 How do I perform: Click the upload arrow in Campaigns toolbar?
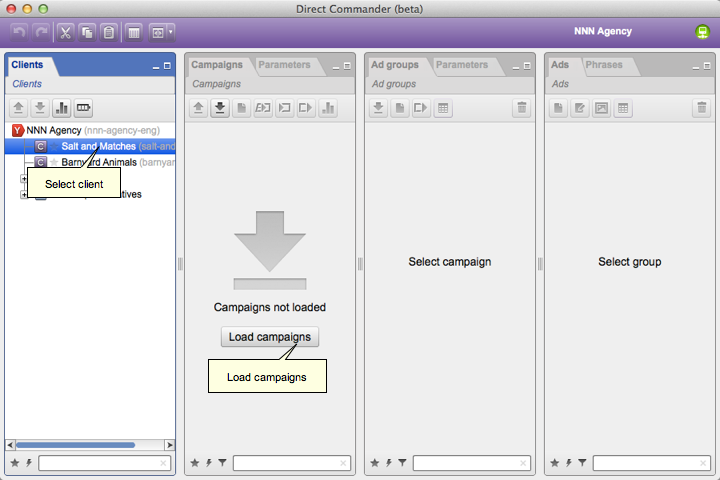(198, 108)
